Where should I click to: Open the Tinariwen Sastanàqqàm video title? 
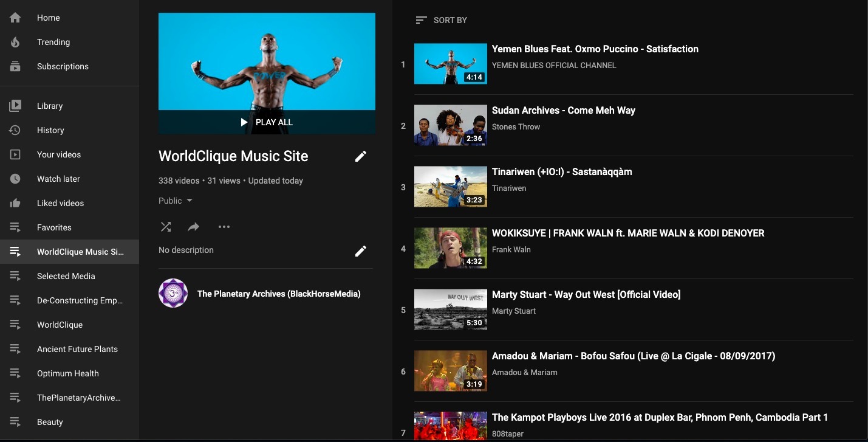(562, 171)
